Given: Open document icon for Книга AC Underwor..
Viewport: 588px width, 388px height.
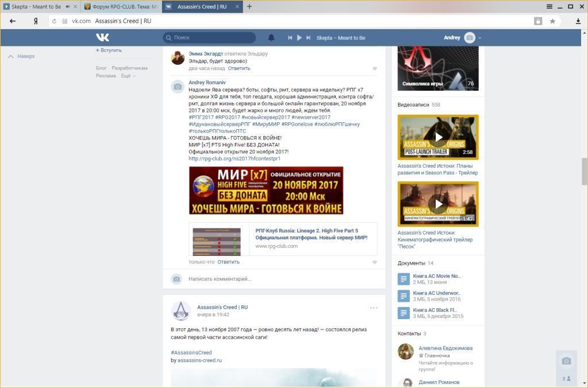Looking at the screenshot, I should click(x=404, y=296).
